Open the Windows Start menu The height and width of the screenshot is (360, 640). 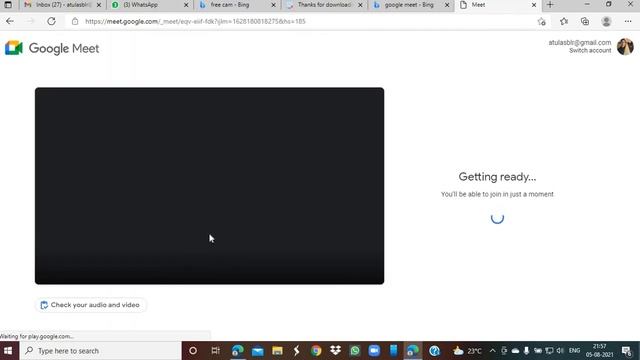coord(8,351)
